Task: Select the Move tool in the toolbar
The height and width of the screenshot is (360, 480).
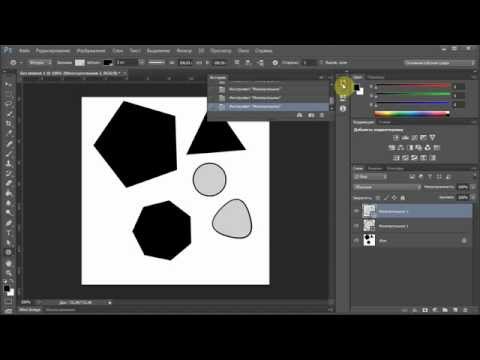Action: coord(8,84)
